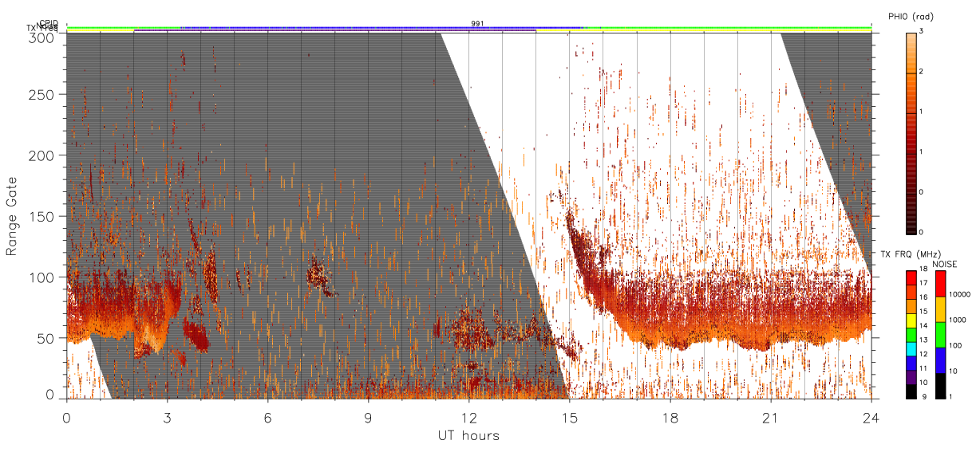Viewport: 980px width, 452px height.
Task: Select the blue NOISE swatch between 10 and 100
Action: coord(941,360)
